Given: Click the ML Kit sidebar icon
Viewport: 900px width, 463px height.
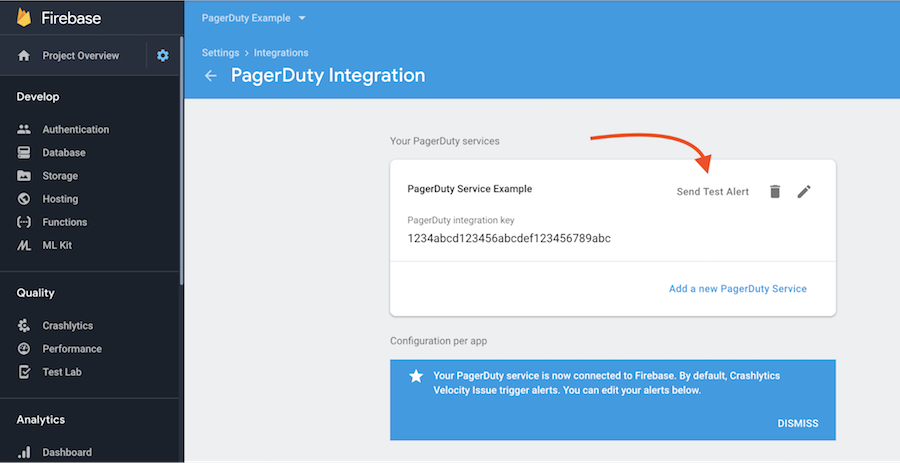Looking at the screenshot, I should click(x=24, y=245).
